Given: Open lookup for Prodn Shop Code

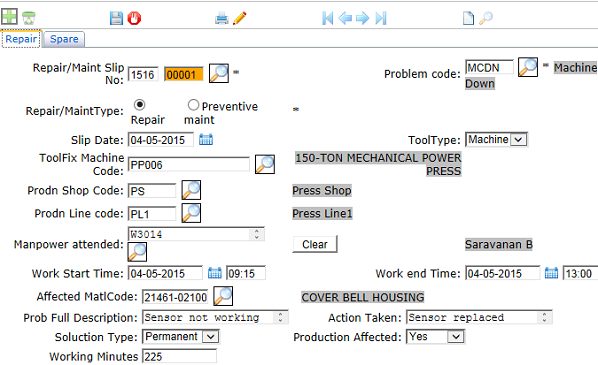Looking at the screenshot, I should tap(191, 190).
